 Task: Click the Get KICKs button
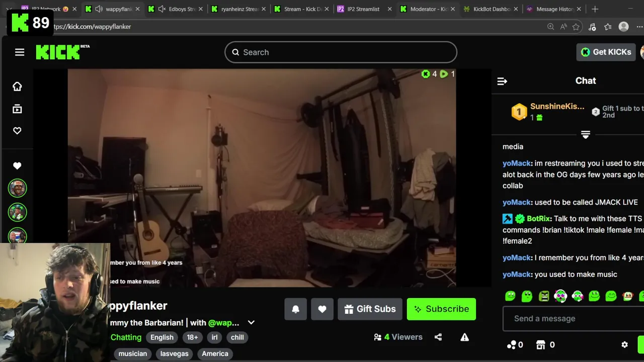[606, 52]
